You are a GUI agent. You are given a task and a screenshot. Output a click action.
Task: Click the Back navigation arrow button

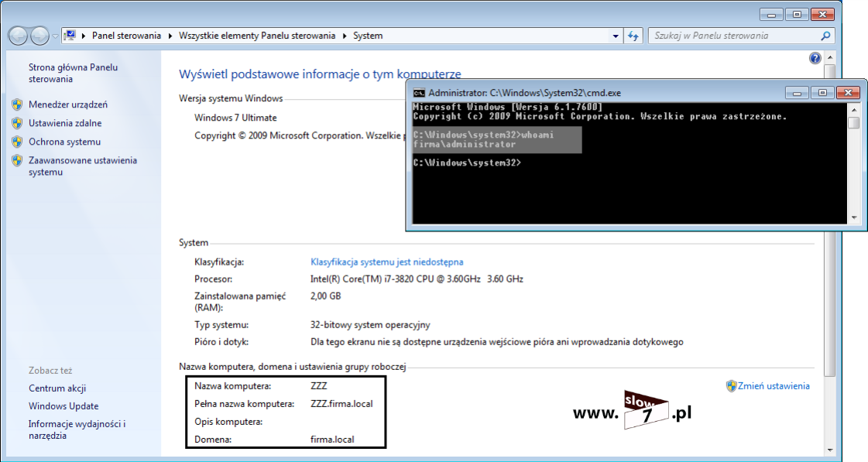19,36
